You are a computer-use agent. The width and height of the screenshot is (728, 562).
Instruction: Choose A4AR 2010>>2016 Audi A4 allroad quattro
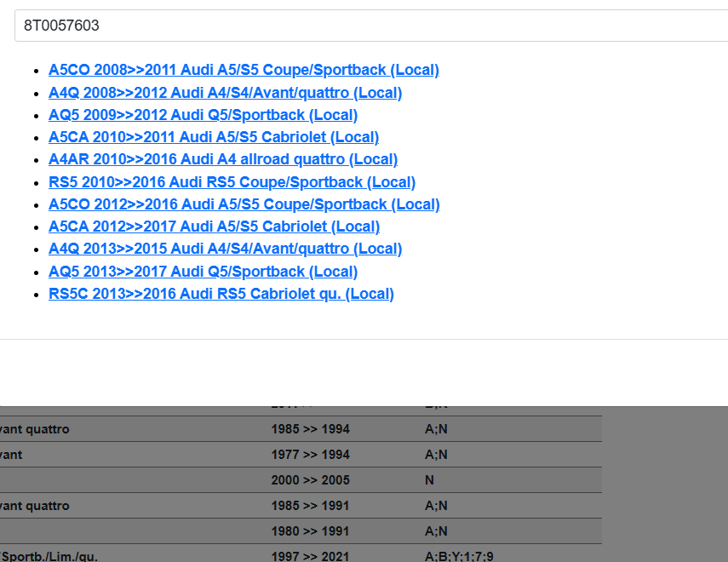[x=223, y=159]
